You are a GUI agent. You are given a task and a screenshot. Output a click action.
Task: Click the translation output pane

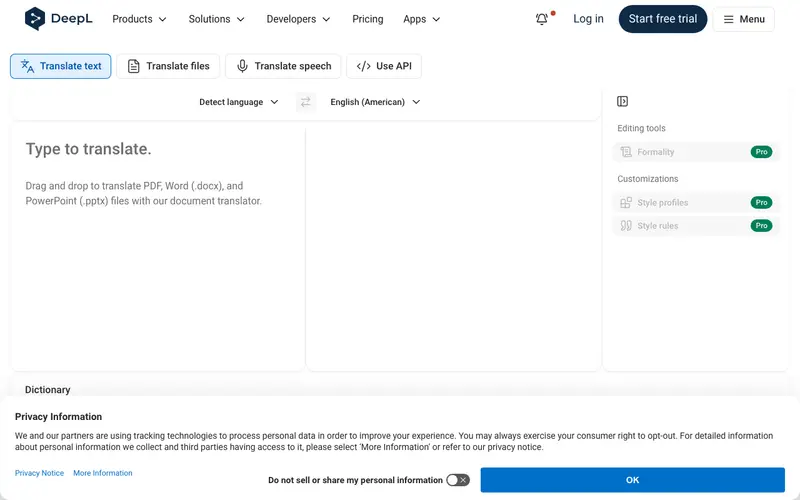453,248
